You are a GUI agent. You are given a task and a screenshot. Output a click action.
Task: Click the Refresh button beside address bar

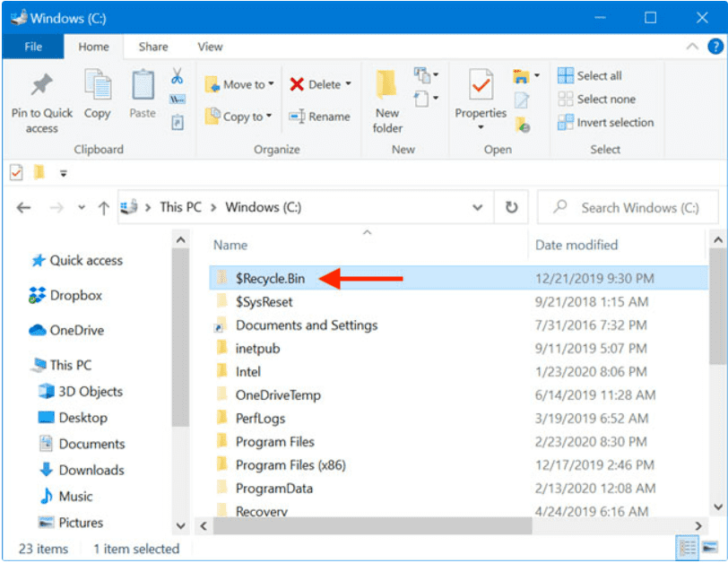(512, 207)
